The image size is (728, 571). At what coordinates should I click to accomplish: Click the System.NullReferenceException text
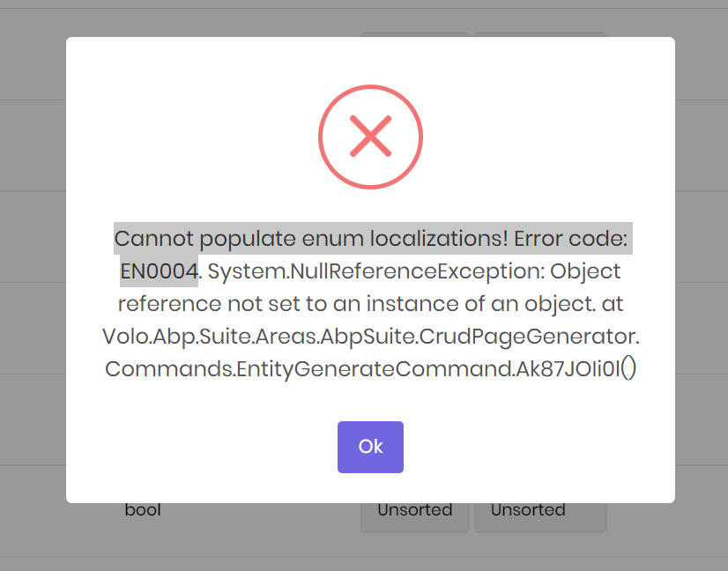point(375,271)
